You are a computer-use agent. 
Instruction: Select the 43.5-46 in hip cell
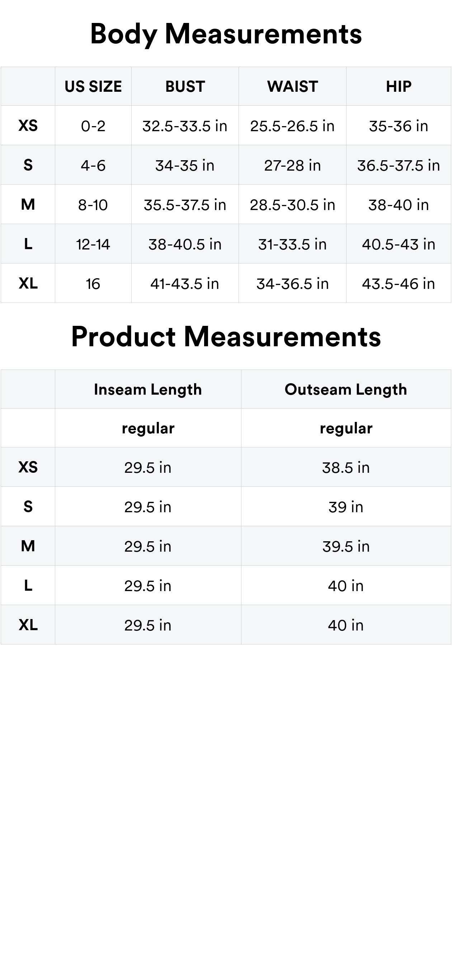tap(398, 284)
